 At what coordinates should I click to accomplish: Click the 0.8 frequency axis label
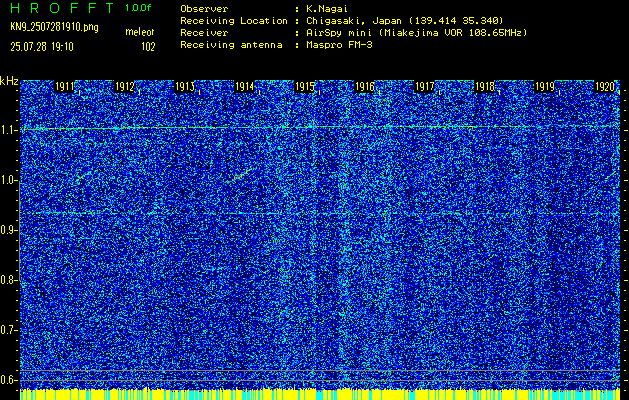click(9, 280)
